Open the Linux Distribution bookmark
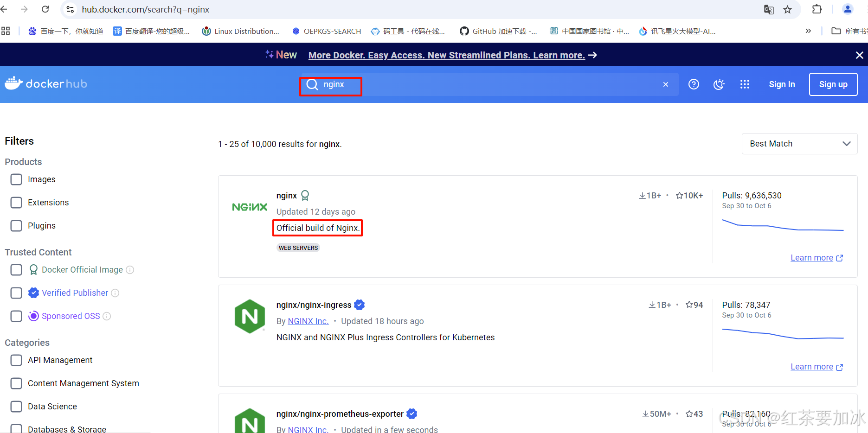The width and height of the screenshot is (868, 433). coord(241,31)
